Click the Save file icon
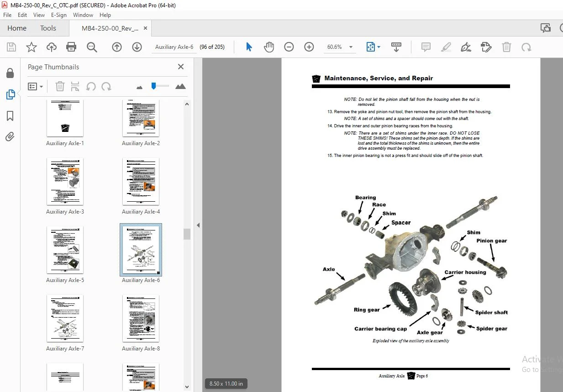 pyautogui.click(x=11, y=47)
